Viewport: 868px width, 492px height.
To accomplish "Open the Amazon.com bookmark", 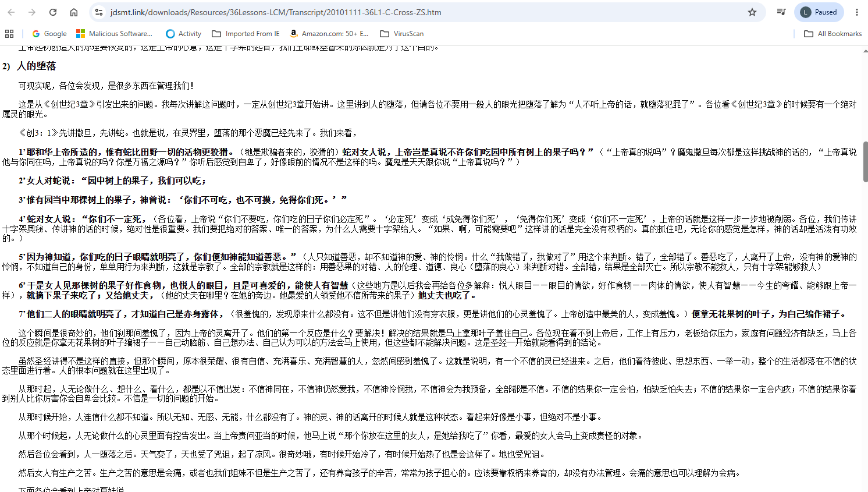I will [x=329, y=34].
